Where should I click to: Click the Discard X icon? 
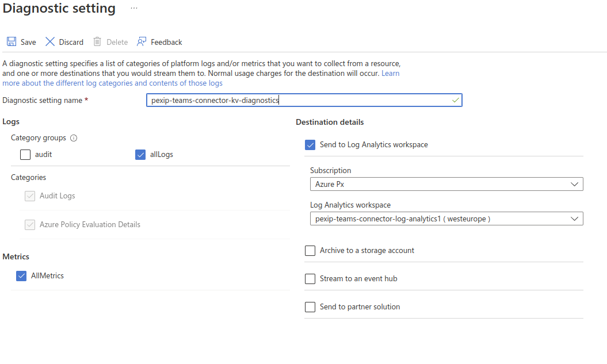(x=50, y=42)
